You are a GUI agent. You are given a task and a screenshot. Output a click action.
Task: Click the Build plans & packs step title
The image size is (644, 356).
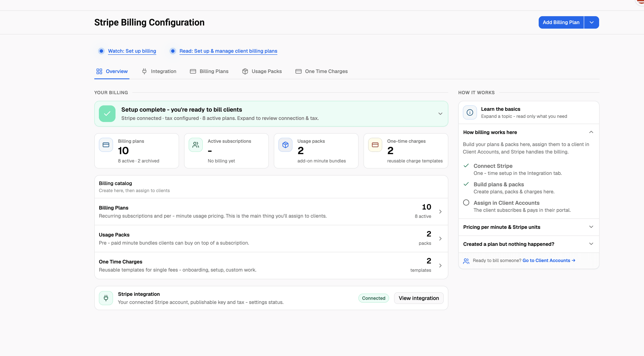click(499, 184)
